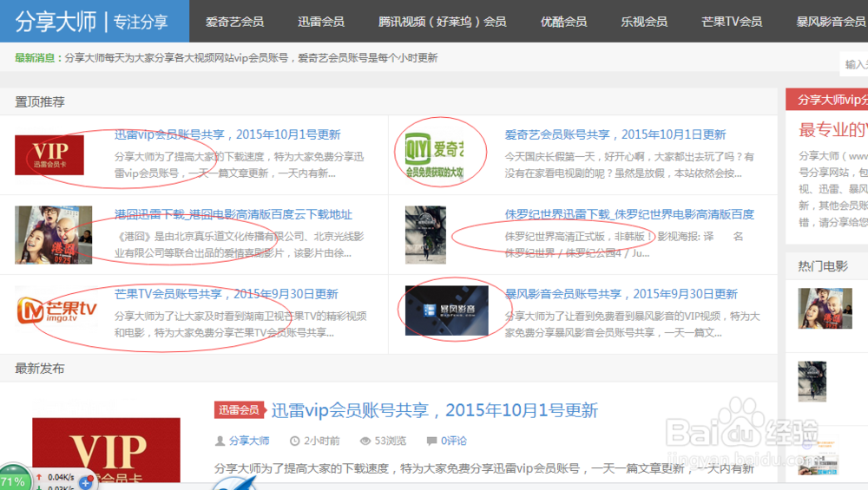Open the 爱奇艺 logo thumbnail
The height and width of the screenshot is (490, 868).
tap(435, 155)
